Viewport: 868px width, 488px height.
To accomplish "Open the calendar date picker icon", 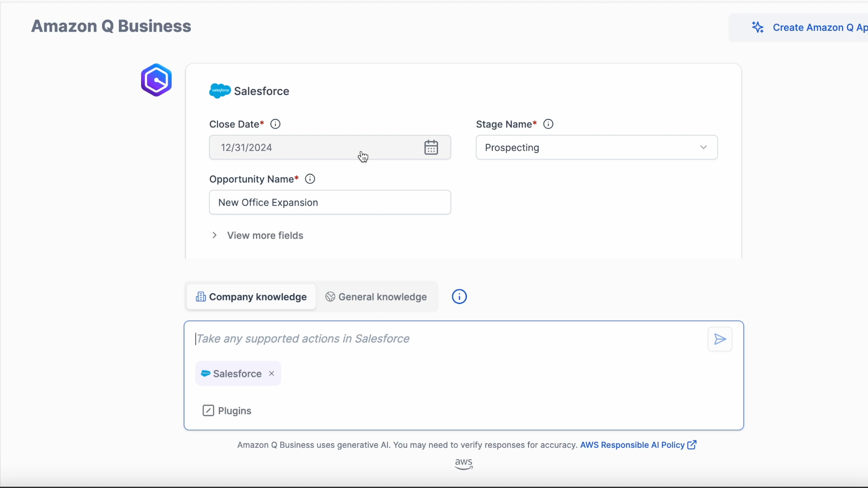I will click(x=431, y=147).
